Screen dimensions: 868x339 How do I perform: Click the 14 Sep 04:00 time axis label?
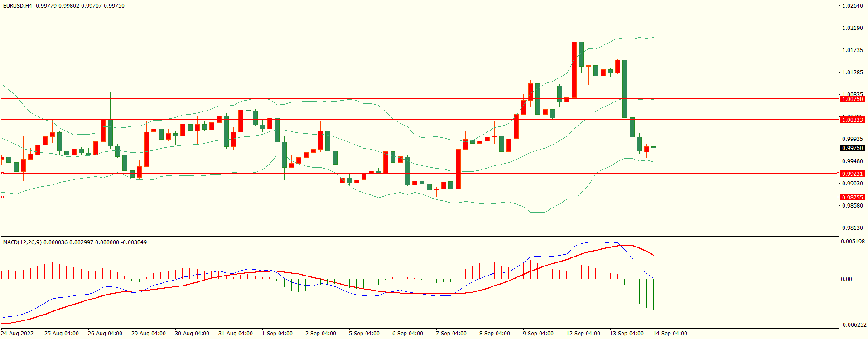(670, 334)
